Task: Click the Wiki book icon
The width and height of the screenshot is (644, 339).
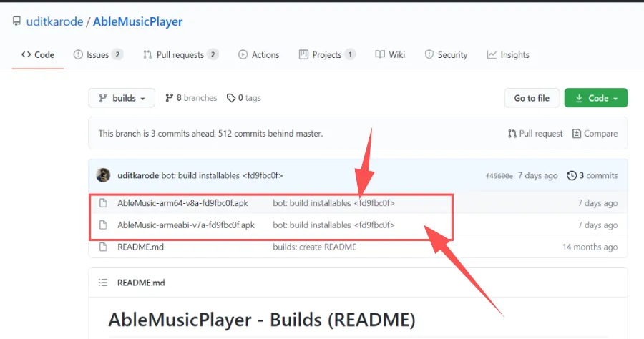Action: pos(380,54)
